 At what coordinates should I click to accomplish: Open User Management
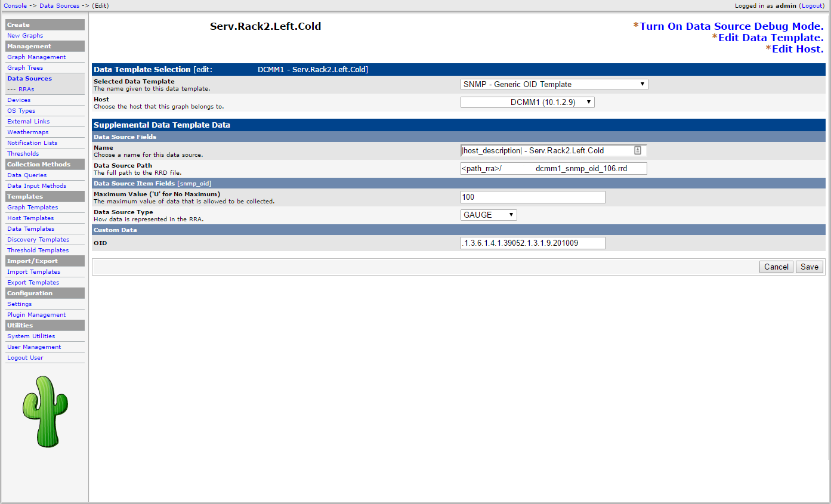point(34,347)
